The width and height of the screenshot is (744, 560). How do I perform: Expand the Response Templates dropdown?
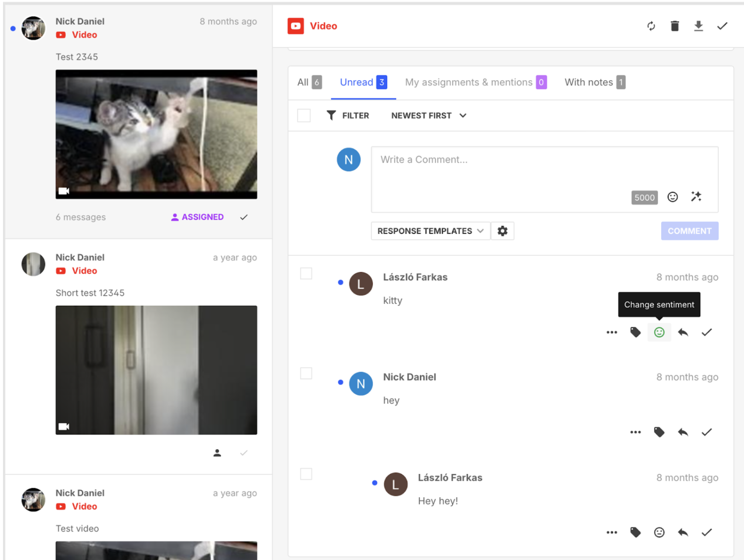pyautogui.click(x=430, y=231)
